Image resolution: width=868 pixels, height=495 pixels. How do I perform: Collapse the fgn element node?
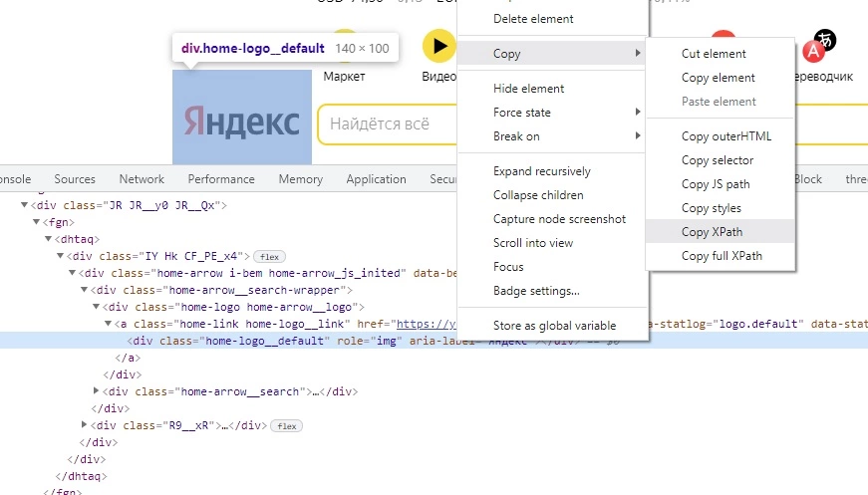point(36,222)
